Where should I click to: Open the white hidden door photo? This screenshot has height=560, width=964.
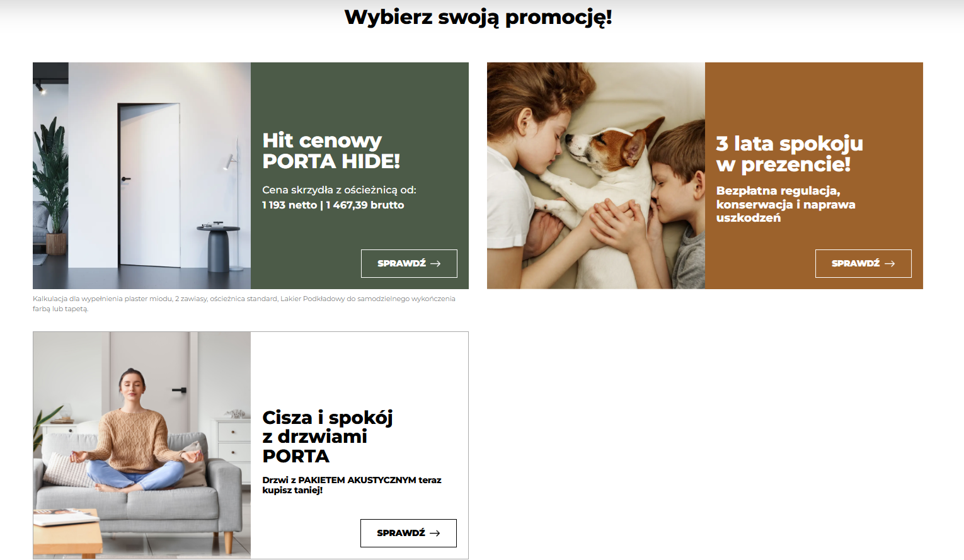[142, 176]
